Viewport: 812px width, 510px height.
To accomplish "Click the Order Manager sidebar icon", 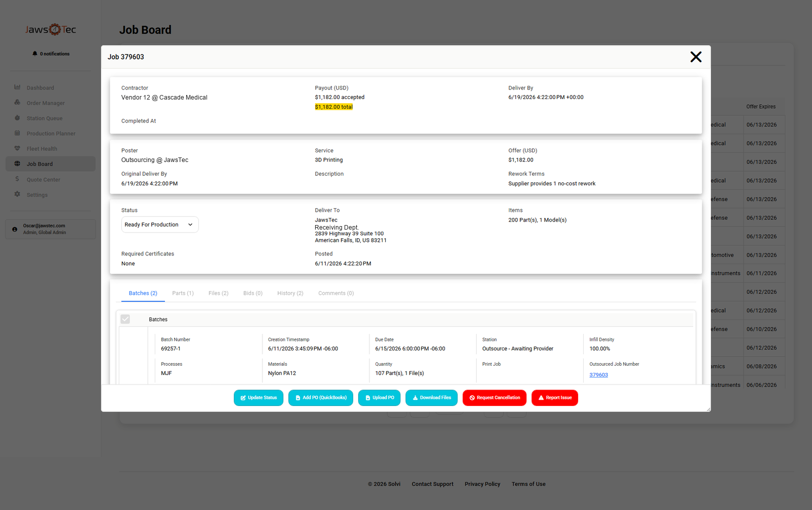I will [x=17, y=103].
